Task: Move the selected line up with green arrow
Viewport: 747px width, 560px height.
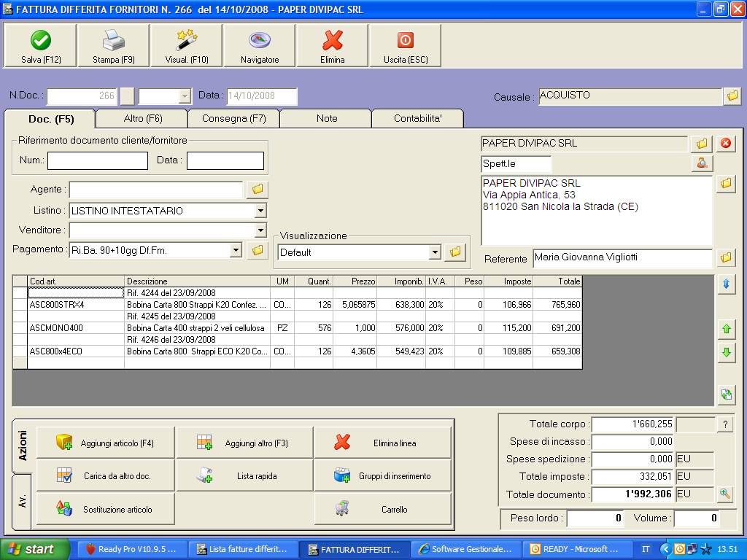Action: 726,329
